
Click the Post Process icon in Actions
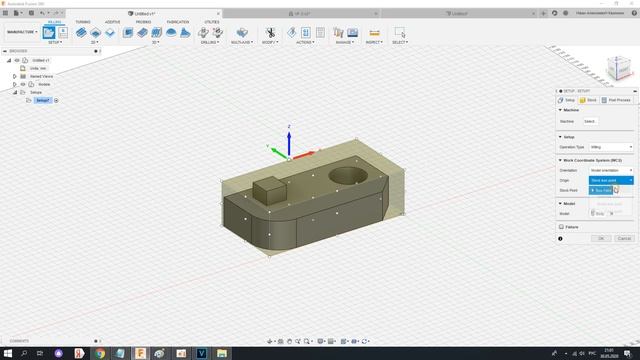(x=306, y=33)
